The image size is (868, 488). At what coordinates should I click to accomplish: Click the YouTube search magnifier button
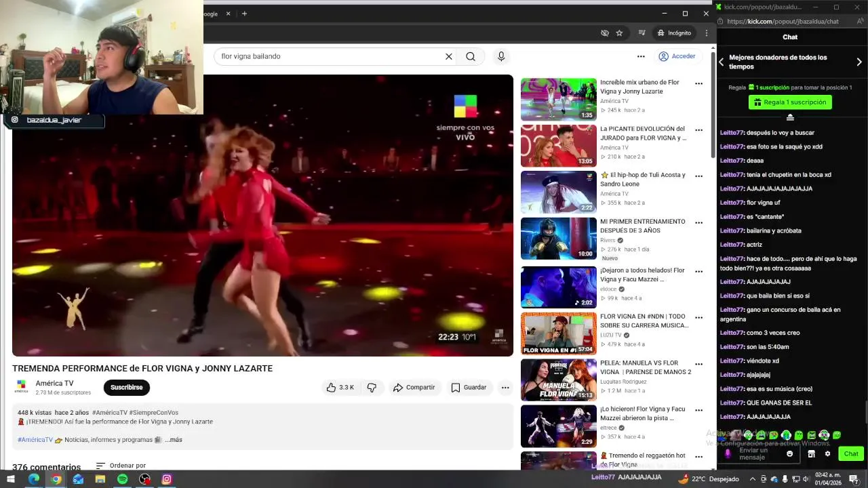[x=471, y=56]
